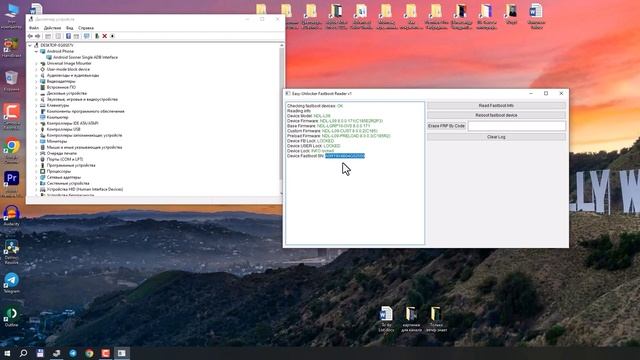This screenshot has height=360, width=640.
Task: Open the Word document icon near desktop bottom
Action: click(x=386, y=314)
